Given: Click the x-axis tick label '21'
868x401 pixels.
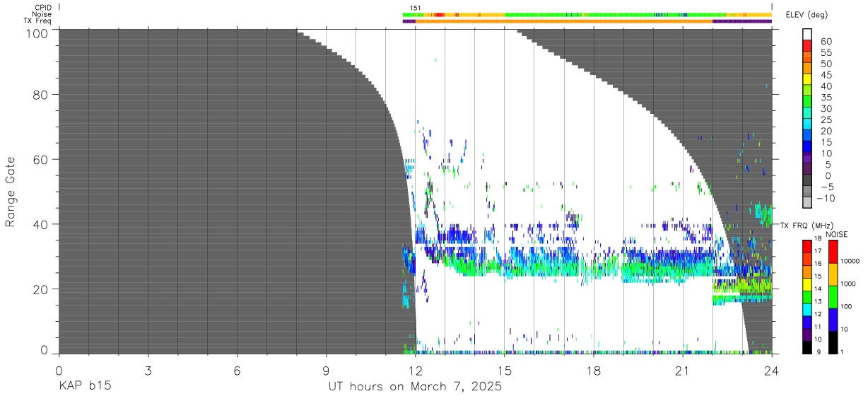Looking at the screenshot, I should (x=683, y=371).
